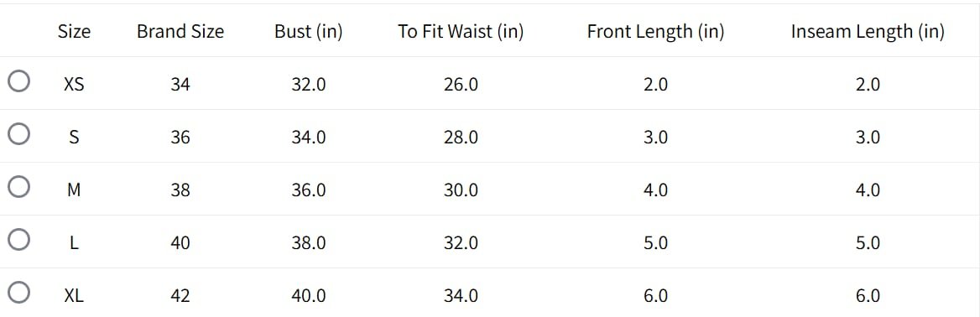Image resolution: width=980 pixels, height=317 pixels.
Task: Click inseam length 4.0 in M row
Action: pyautogui.click(x=868, y=190)
